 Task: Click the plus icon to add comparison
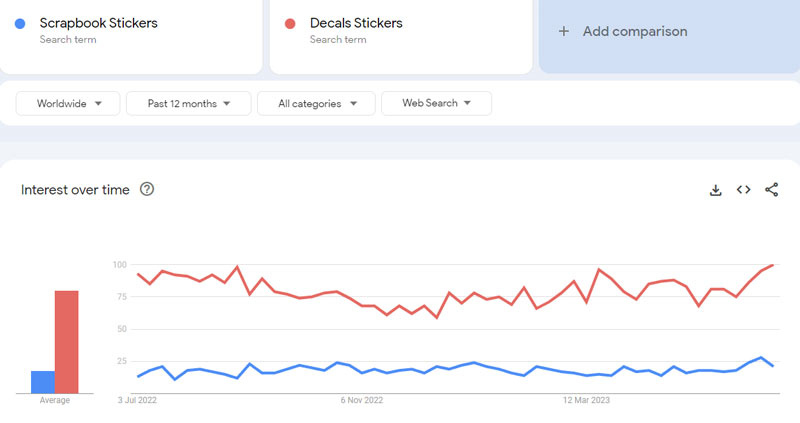point(564,31)
